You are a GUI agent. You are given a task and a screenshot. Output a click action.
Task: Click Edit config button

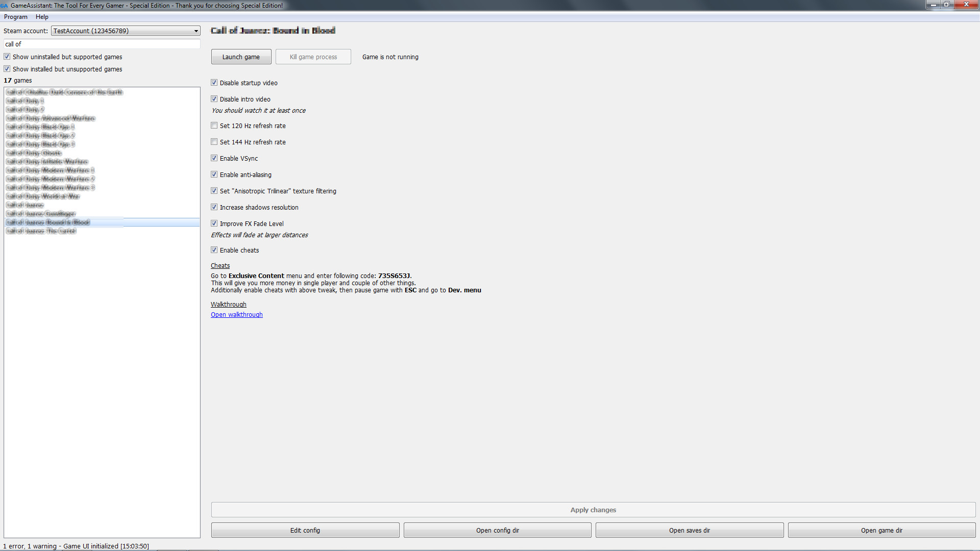305,530
